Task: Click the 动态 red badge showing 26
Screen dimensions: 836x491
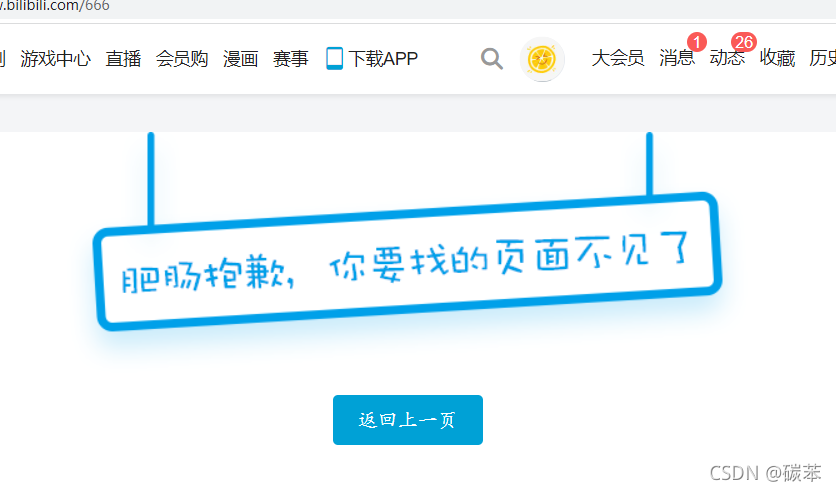Action: tap(744, 42)
